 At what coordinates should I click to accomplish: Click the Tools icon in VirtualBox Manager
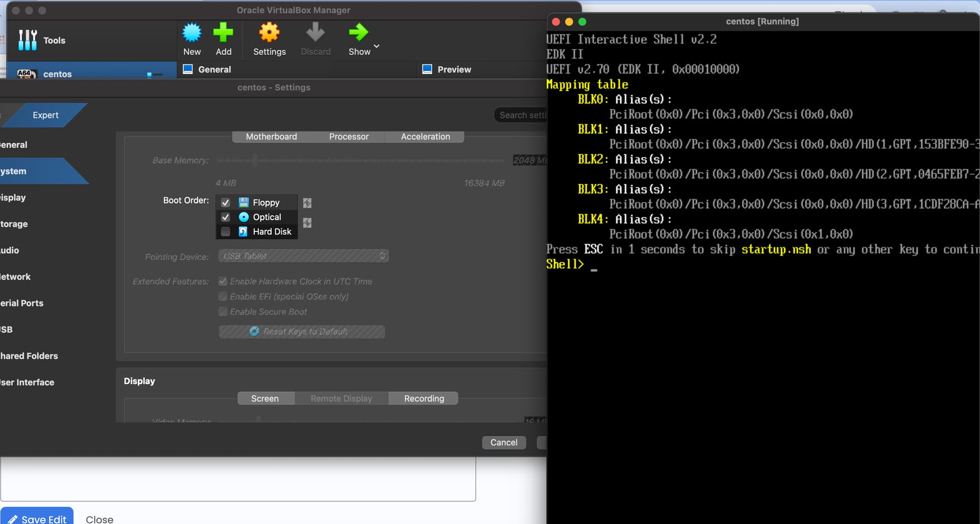pyautogui.click(x=28, y=40)
